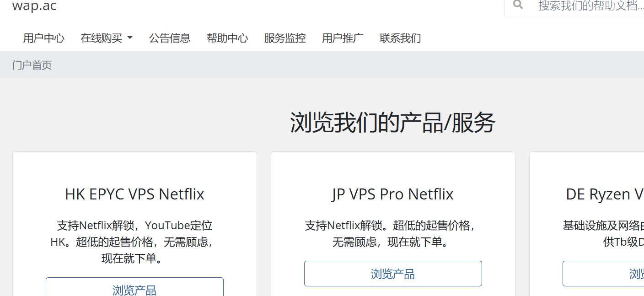Open the 用户中心 menu item

coord(44,38)
